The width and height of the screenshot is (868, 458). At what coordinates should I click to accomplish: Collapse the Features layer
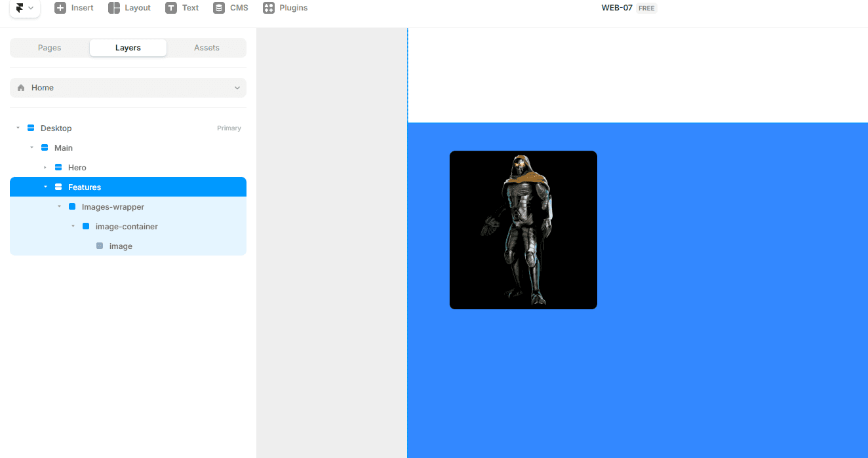(x=45, y=187)
